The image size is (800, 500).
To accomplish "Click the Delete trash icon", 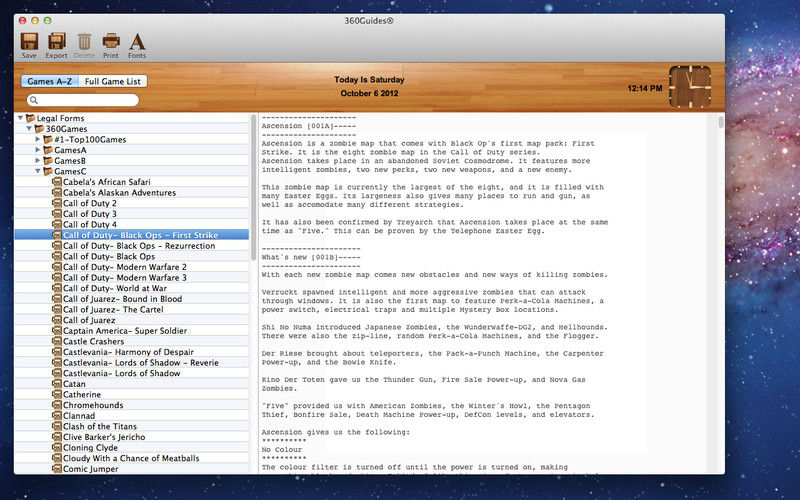I will point(84,42).
